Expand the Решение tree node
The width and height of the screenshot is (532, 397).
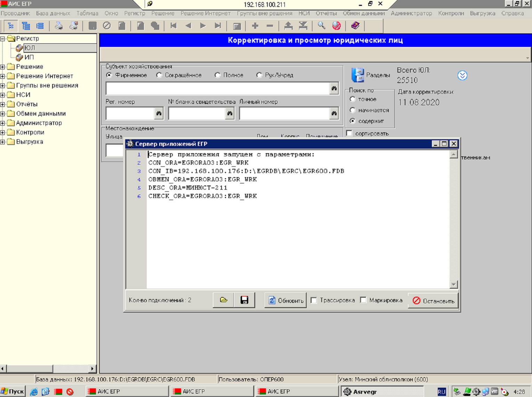pyautogui.click(x=2, y=67)
